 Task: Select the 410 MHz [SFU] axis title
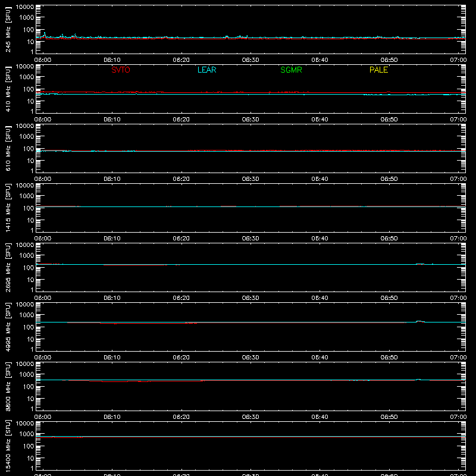pyautogui.click(x=8, y=89)
